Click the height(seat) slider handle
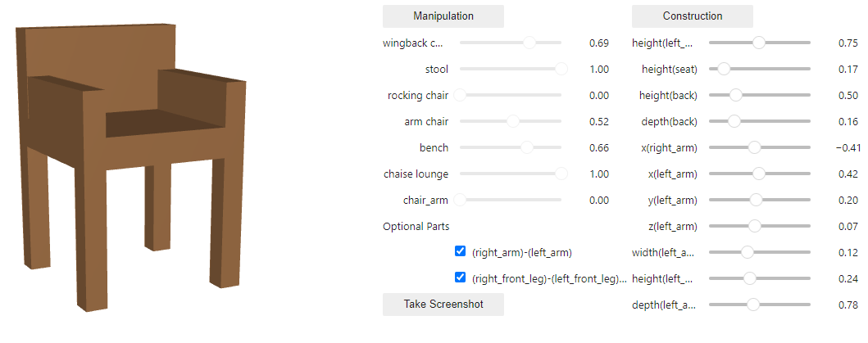This screenshot has width=868, height=343. [724, 69]
